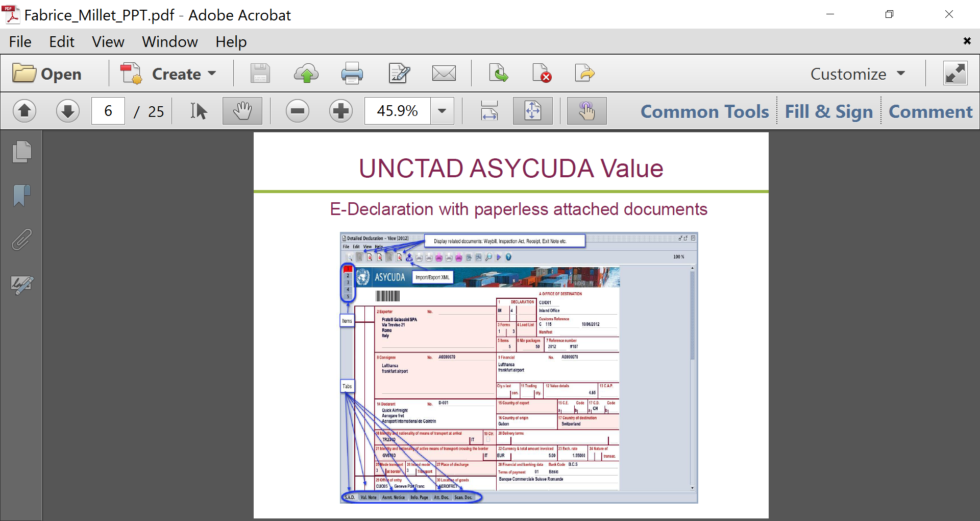Activate the Hand pan tool
980x521 pixels.
click(x=242, y=111)
